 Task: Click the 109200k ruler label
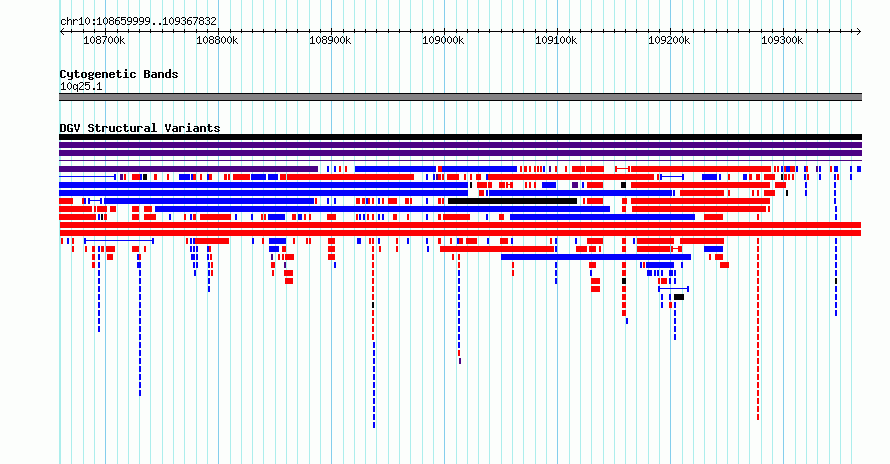(669, 40)
